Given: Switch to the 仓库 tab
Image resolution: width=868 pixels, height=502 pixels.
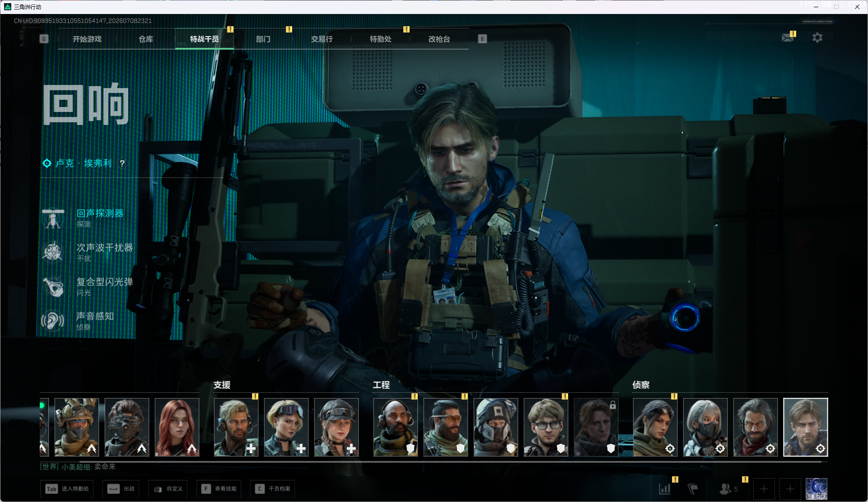Looking at the screenshot, I should tap(145, 39).
